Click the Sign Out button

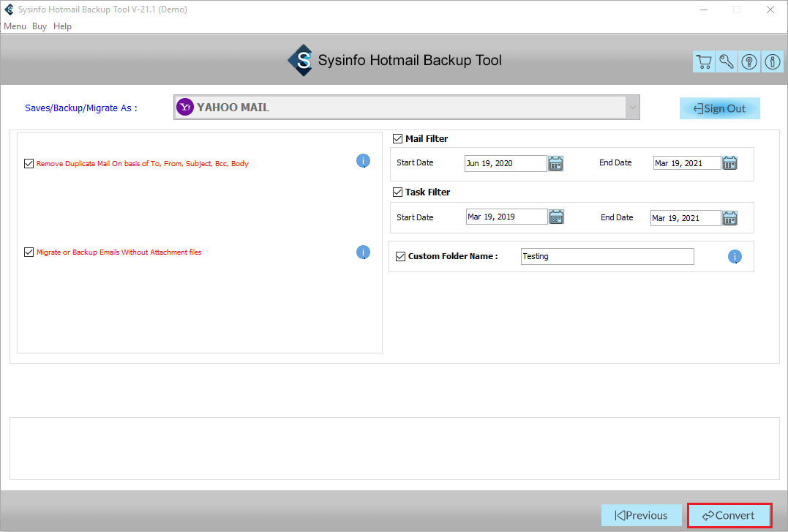(x=720, y=108)
